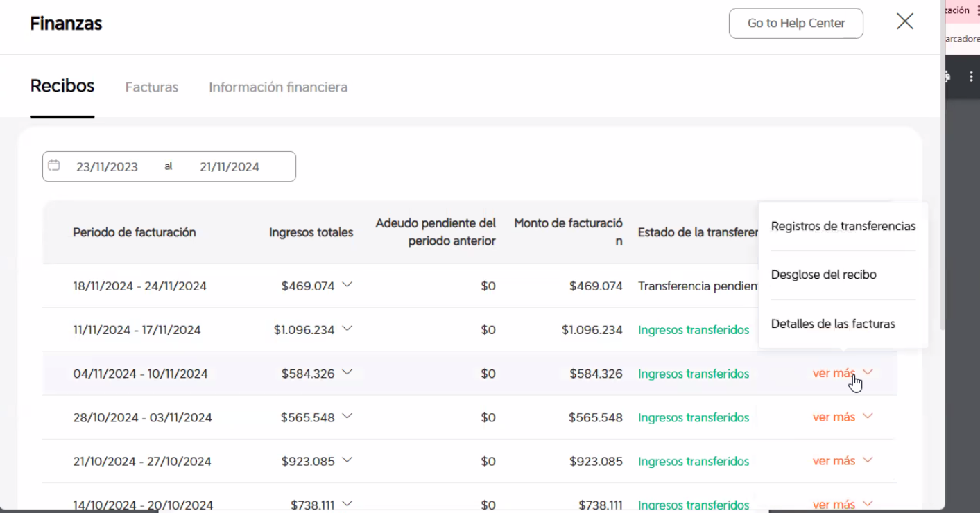Expand income chevron for $584.326 row
The height and width of the screenshot is (513, 980).
click(347, 372)
